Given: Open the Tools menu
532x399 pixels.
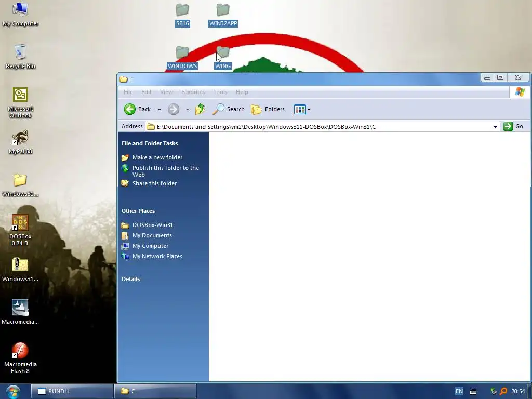Looking at the screenshot, I should pos(220,92).
